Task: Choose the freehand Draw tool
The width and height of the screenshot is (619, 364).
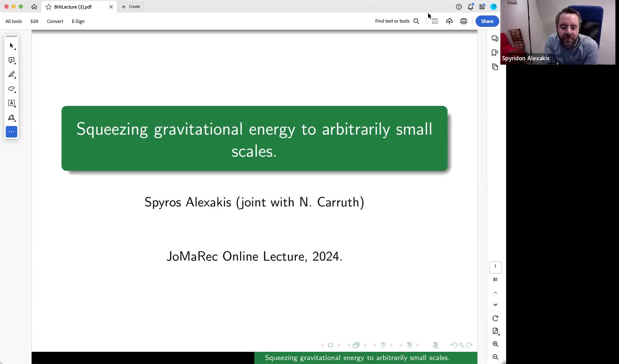Action: [12, 89]
